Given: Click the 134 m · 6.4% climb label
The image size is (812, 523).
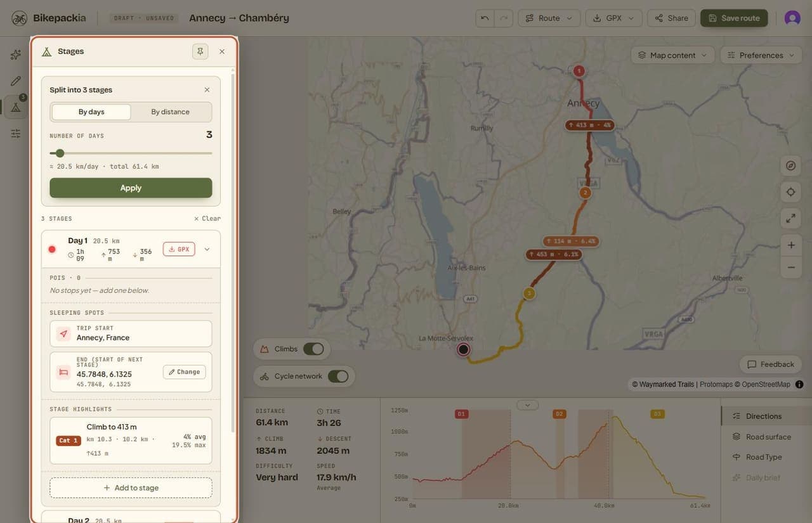Looking at the screenshot, I should click(571, 241).
